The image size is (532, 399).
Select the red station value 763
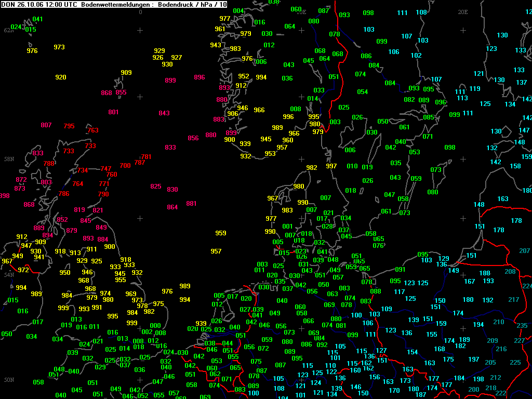pyautogui.click(x=93, y=130)
